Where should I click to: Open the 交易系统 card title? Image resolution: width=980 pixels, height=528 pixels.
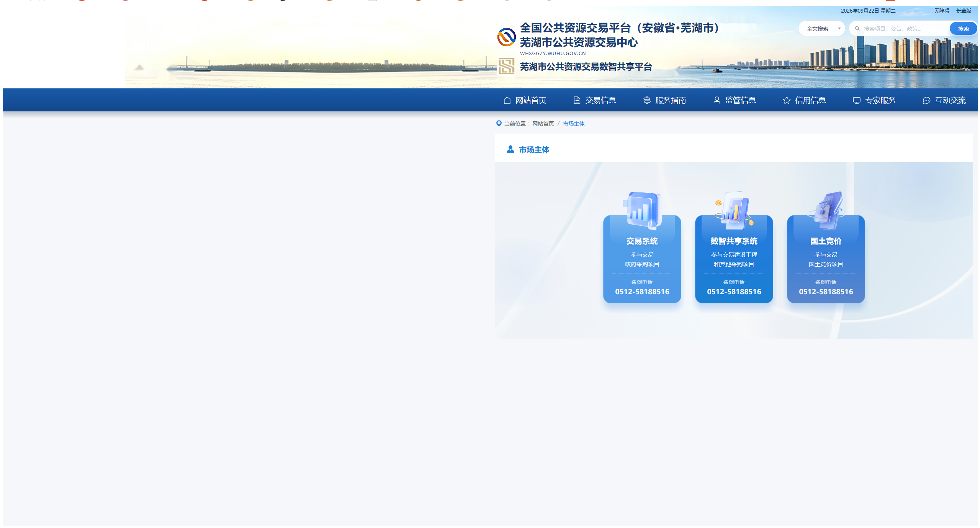pyautogui.click(x=642, y=241)
